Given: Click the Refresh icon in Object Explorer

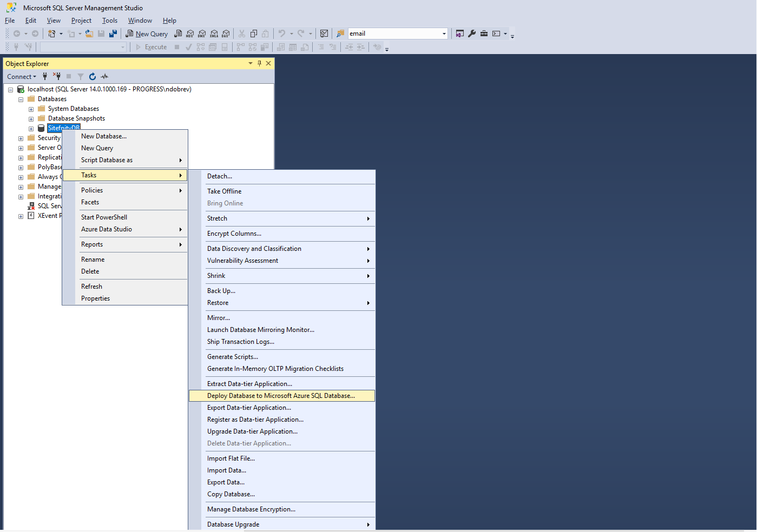Looking at the screenshot, I should click(92, 77).
